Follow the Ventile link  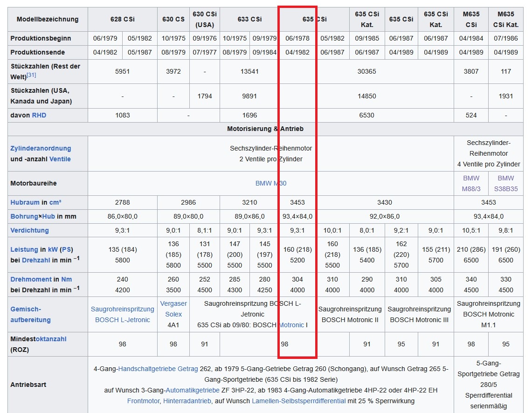coord(60,159)
